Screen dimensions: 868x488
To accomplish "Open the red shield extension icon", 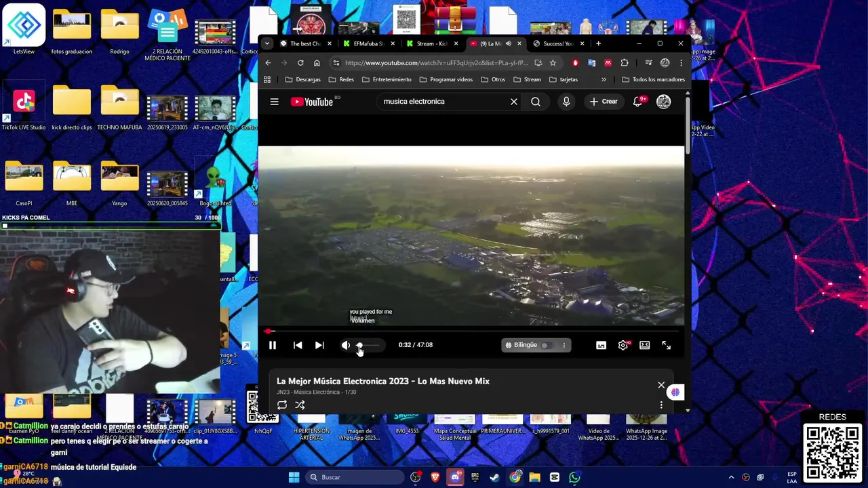I will tap(575, 62).
